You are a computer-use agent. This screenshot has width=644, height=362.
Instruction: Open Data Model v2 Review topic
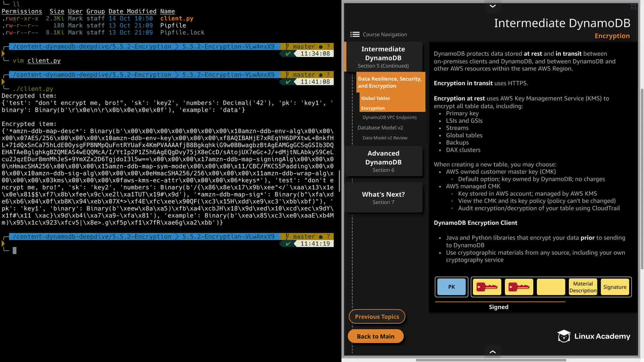tap(385, 138)
